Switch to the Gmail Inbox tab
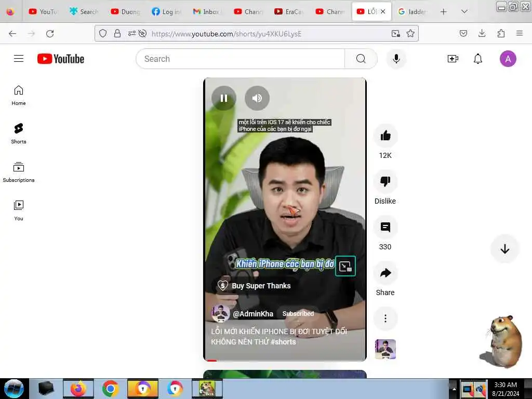This screenshot has width=532, height=399. pyautogui.click(x=207, y=11)
